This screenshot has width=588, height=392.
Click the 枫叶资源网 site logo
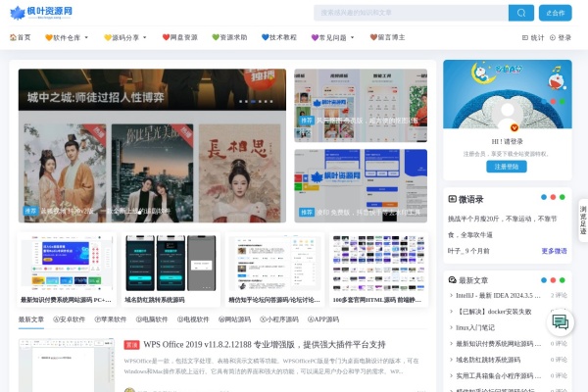(x=42, y=13)
